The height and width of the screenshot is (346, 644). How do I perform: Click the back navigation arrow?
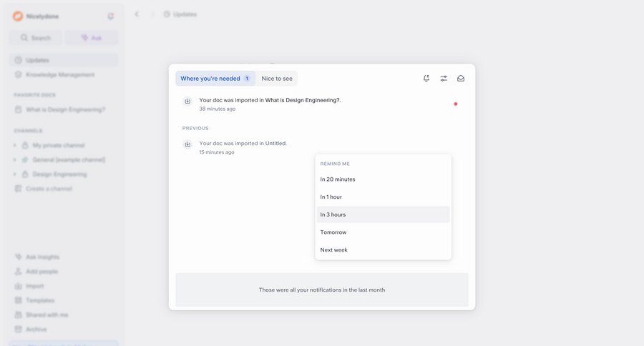pos(137,14)
